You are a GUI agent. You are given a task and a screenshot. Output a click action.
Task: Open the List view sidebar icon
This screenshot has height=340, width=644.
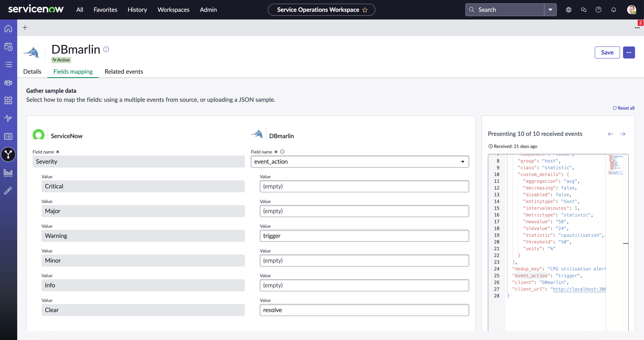(8, 64)
